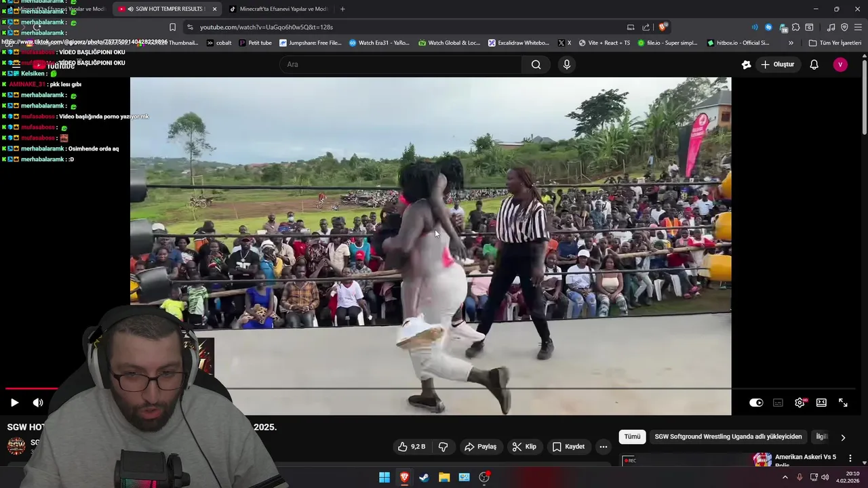This screenshot has width=868, height=488.
Task: Like the video showing 9,2 B
Action: pos(412,447)
